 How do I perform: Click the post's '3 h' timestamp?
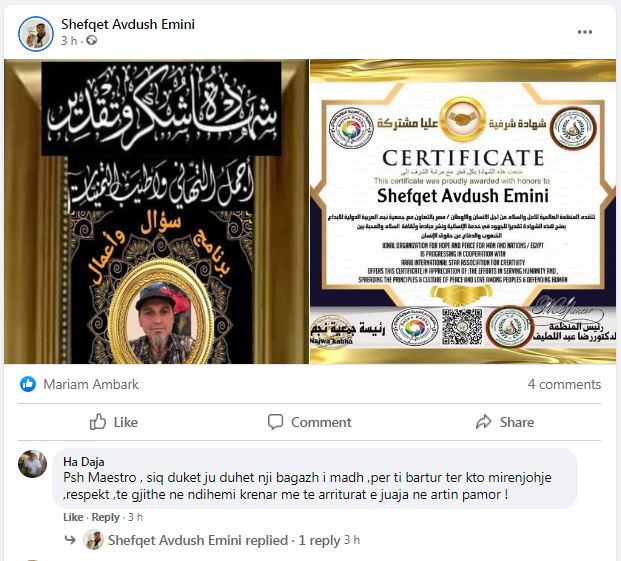click(x=69, y=41)
